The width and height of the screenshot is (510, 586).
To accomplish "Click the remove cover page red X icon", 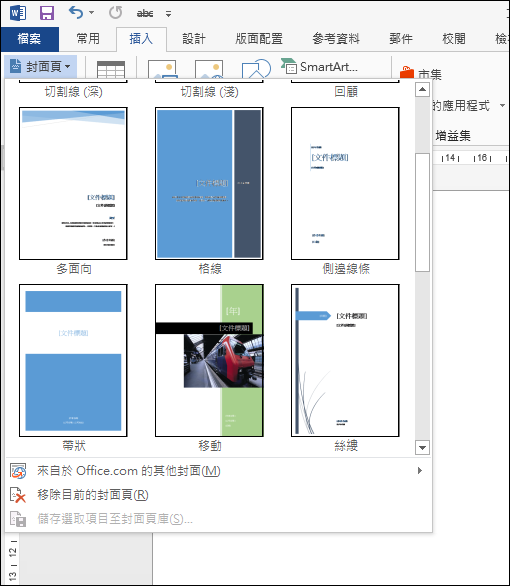I will (x=18, y=495).
